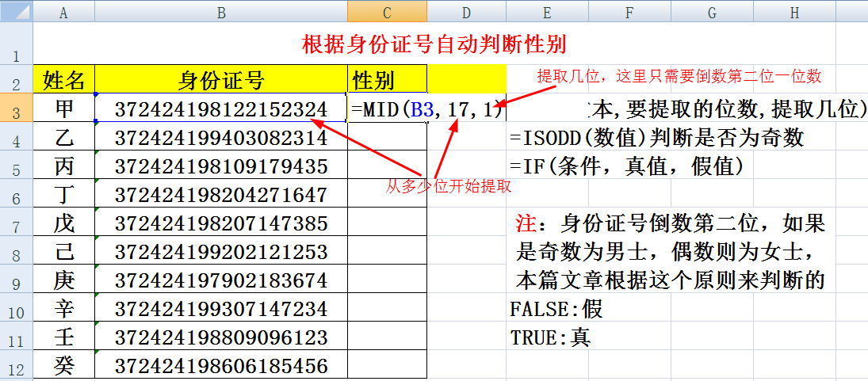
Task: Select row 6 header
Action: 17,193
